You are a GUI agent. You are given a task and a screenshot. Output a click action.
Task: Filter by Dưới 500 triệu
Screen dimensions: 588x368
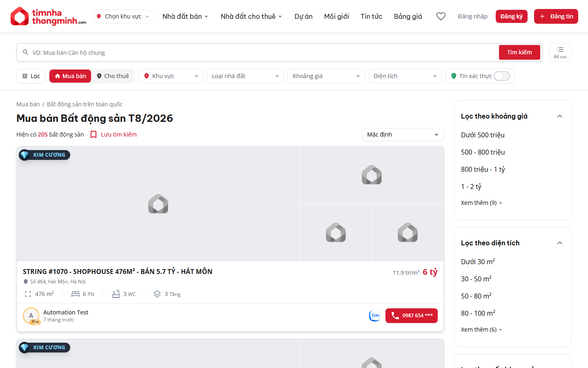click(x=483, y=135)
